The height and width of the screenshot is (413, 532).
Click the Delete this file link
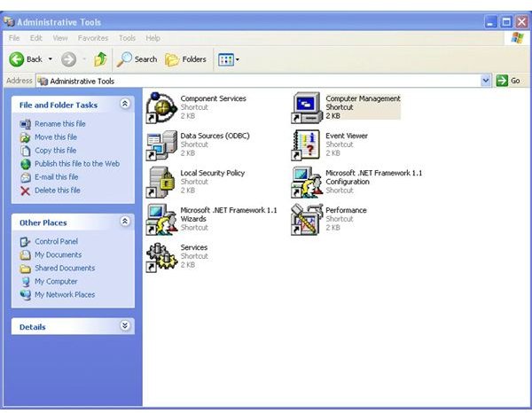tap(58, 191)
